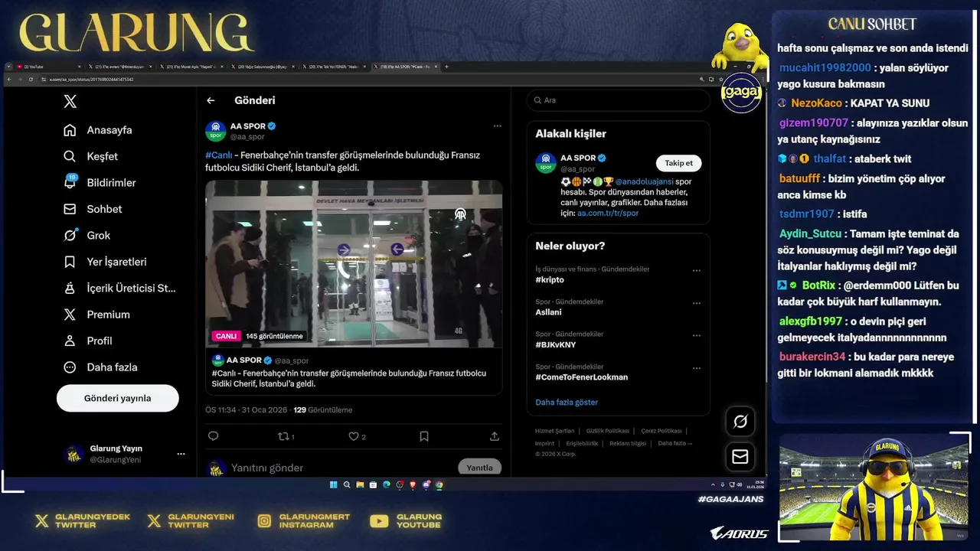This screenshot has width=980, height=551.
Task: Open İçerik Üreticisi Stüdyosu item
Action: [x=119, y=288]
